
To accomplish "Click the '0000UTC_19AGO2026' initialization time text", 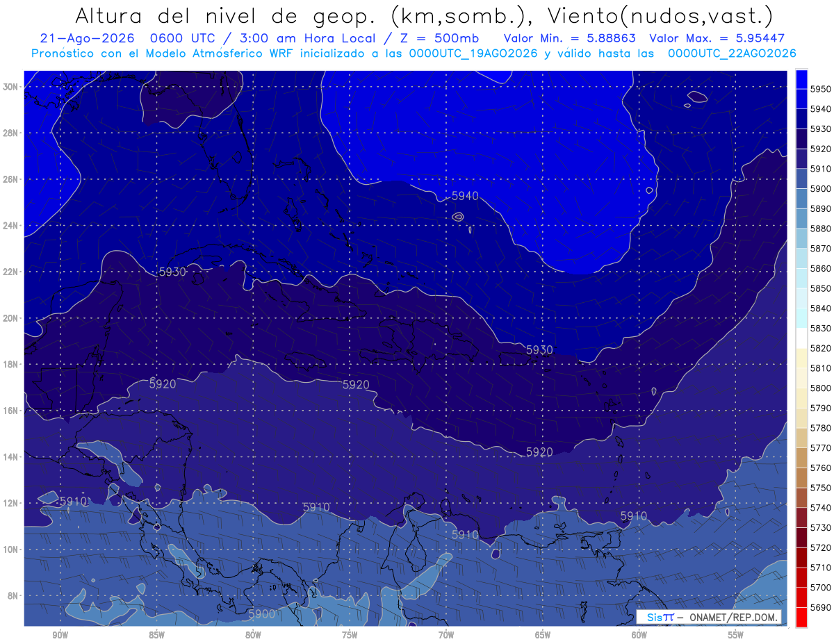I will (473, 53).
